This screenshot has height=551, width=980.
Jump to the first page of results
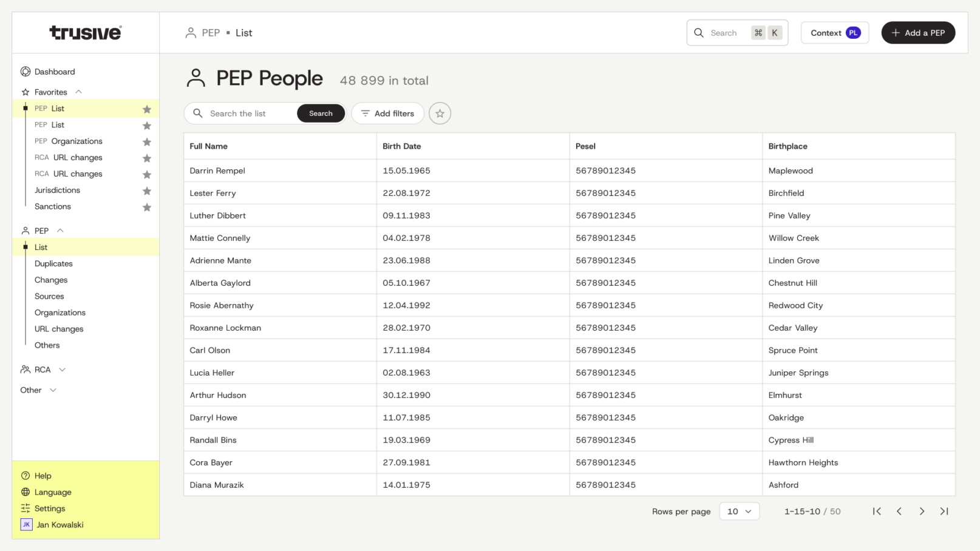coord(877,512)
